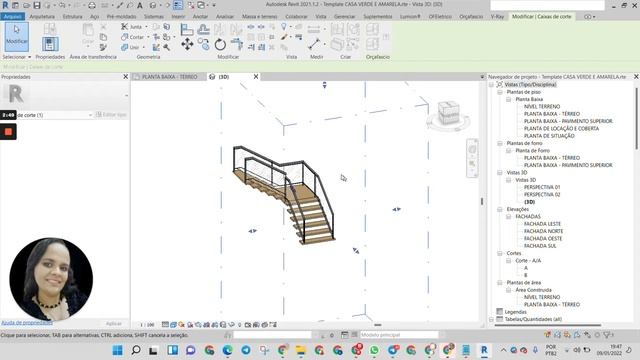640x360 pixels.
Task: Click the 1:100 view scale button
Action: coord(147,325)
